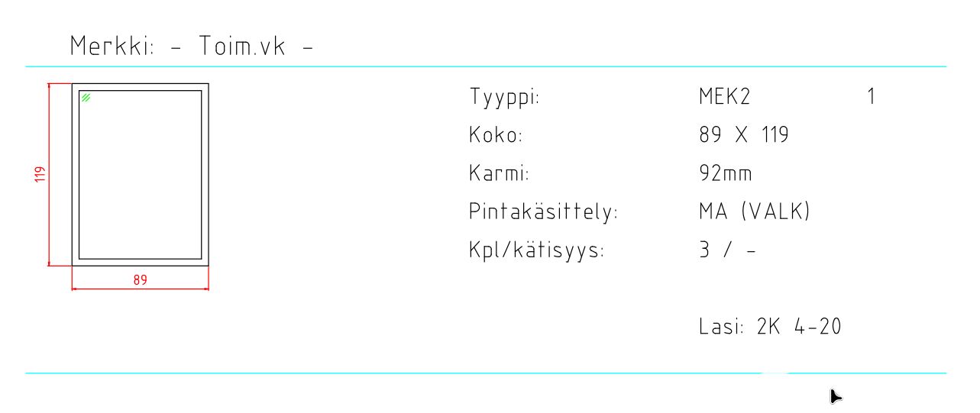980x413 pixels.
Task: Select the "3 / -" quantity value
Action: (x=727, y=250)
